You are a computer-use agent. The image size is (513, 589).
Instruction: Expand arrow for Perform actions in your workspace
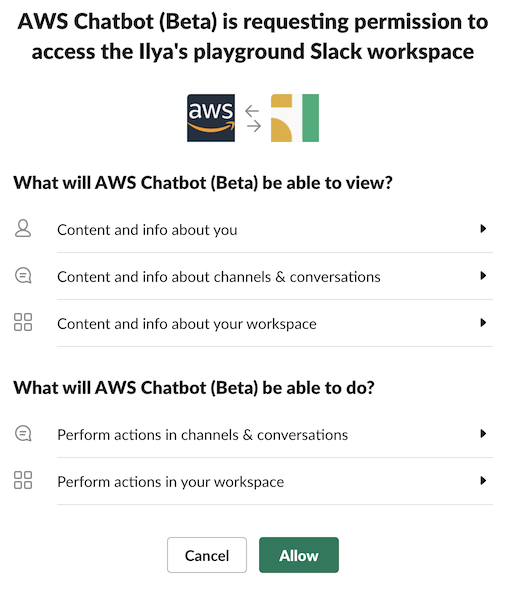point(483,481)
